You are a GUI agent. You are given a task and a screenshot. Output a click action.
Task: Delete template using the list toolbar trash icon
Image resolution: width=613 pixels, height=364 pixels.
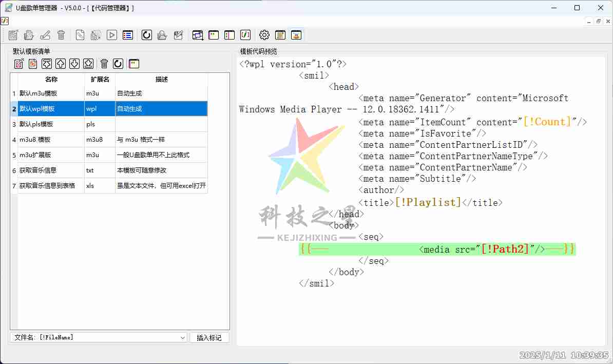click(104, 64)
